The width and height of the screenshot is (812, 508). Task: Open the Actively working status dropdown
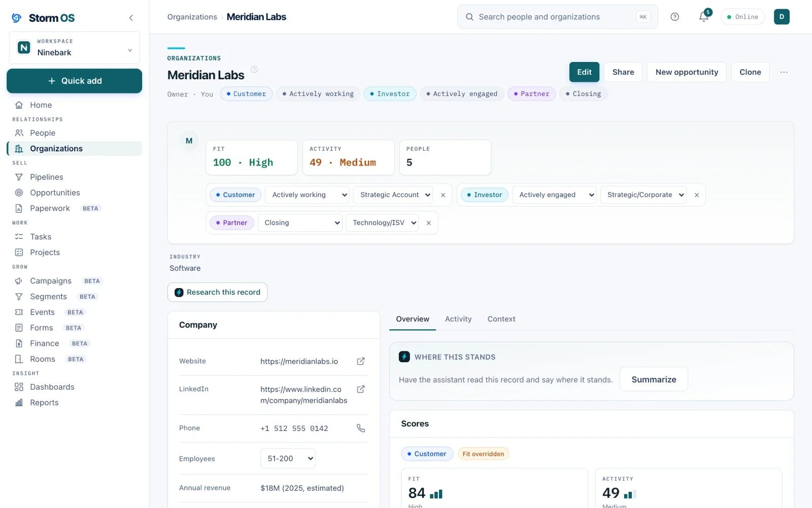coord(307,195)
